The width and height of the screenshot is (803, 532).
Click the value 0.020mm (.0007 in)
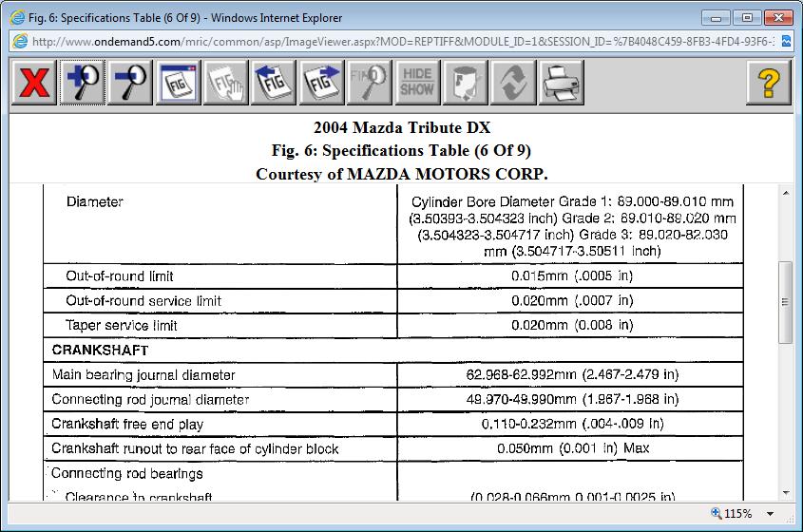pos(572,300)
